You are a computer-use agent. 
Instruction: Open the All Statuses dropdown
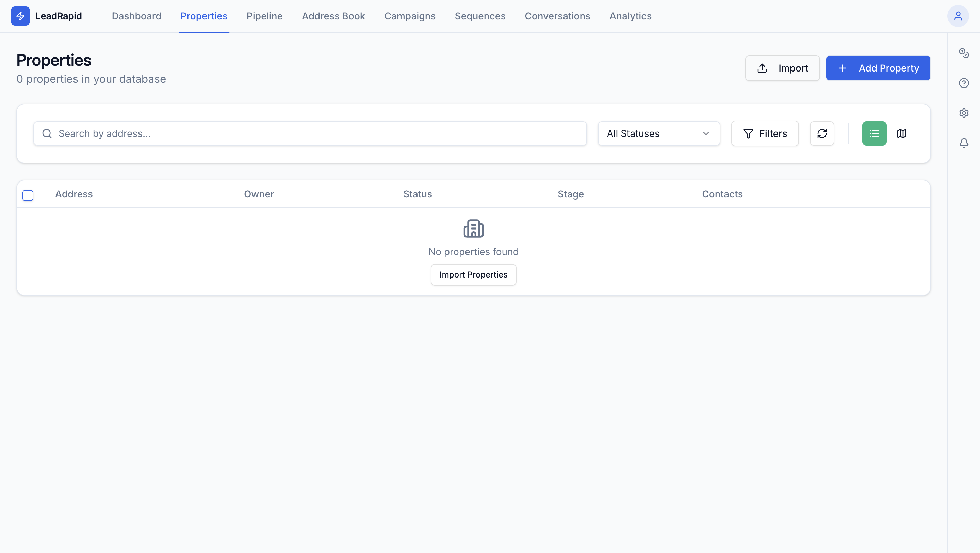coord(658,133)
